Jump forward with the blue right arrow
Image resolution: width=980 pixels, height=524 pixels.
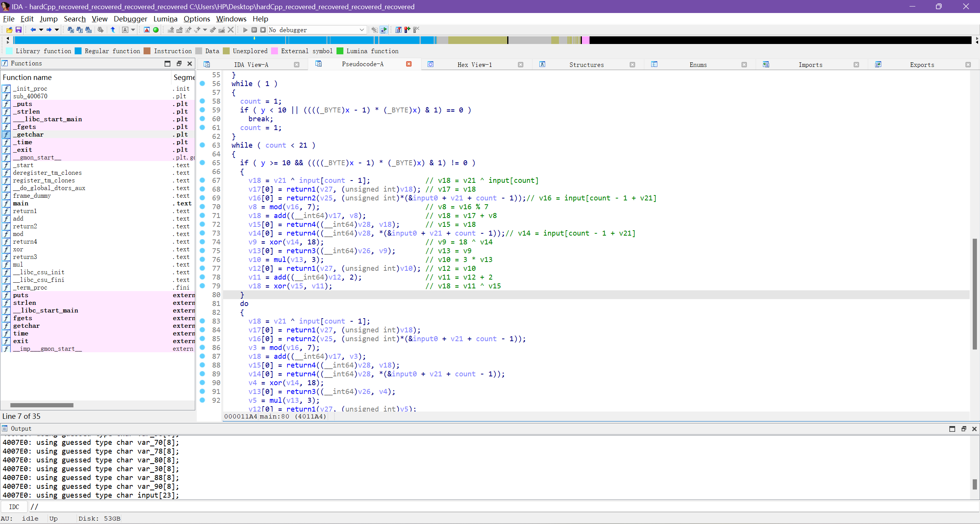[49, 30]
